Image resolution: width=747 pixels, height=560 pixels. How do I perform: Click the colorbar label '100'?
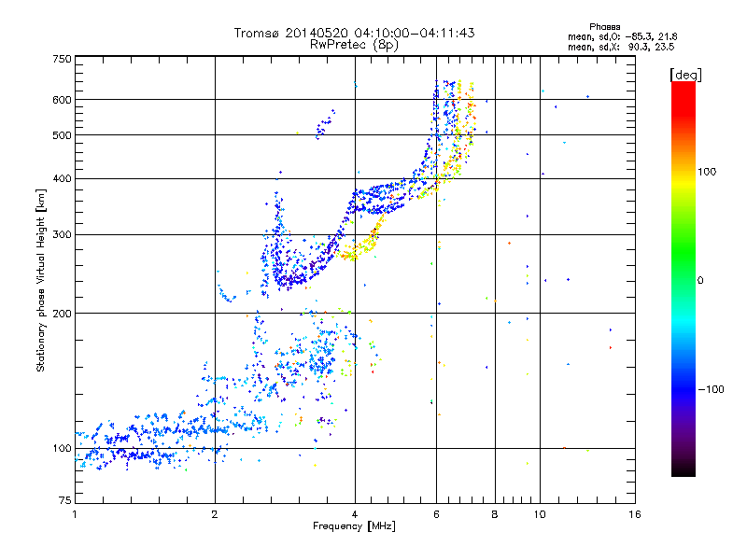click(x=707, y=172)
